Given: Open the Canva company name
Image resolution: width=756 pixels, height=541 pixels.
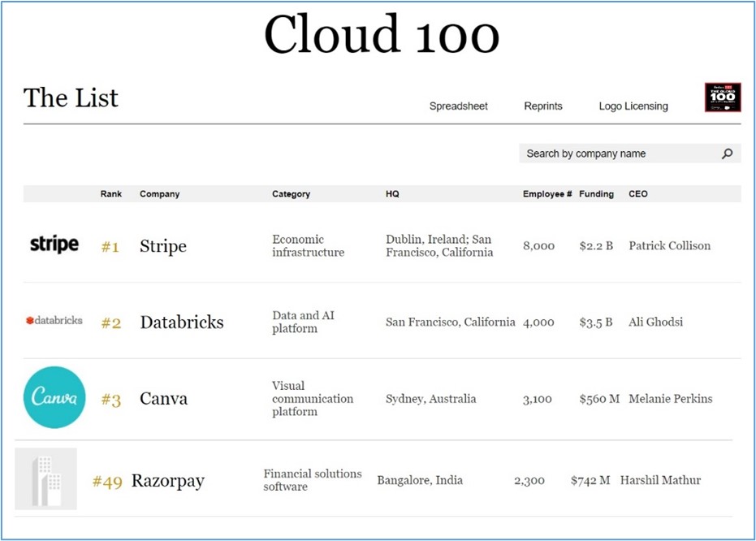Looking at the screenshot, I should pos(163,399).
